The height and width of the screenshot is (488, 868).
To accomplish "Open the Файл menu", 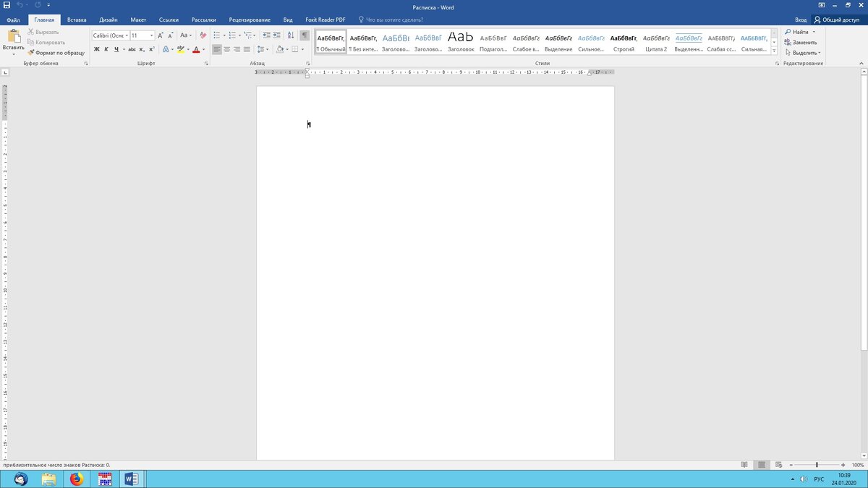I will (13, 20).
